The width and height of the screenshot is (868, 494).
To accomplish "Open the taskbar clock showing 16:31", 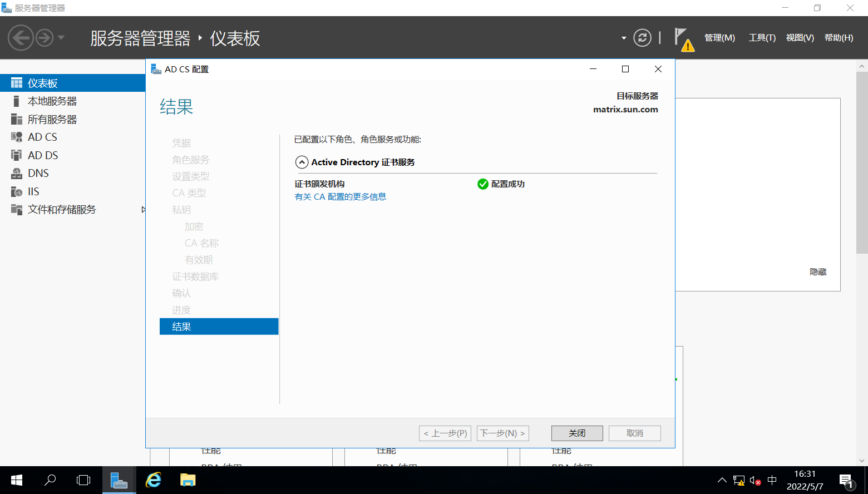I will coord(805,480).
